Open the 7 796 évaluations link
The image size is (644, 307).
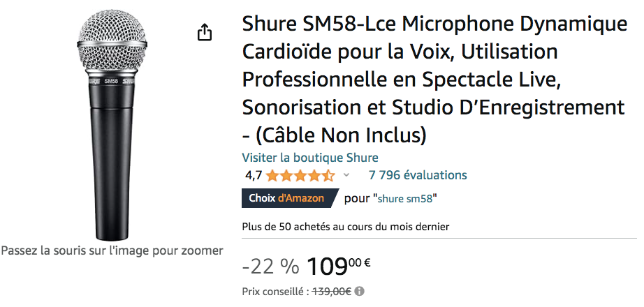[x=418, y=175]
